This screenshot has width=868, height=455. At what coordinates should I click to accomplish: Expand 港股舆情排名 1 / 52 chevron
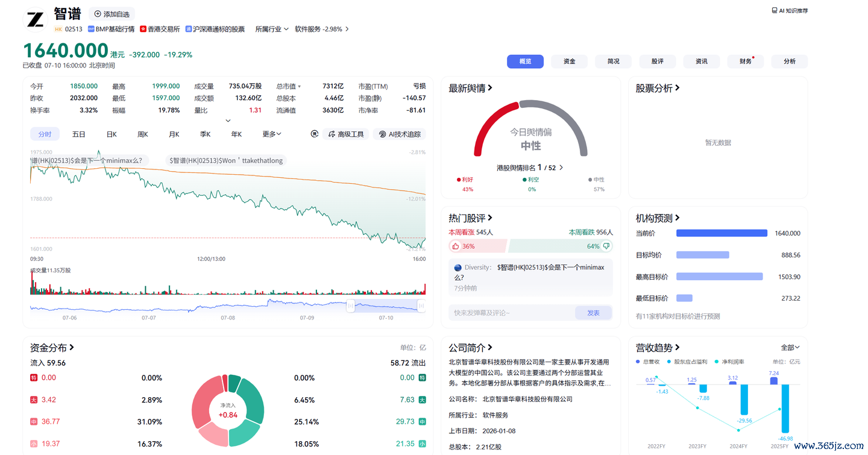coord(561,168)
